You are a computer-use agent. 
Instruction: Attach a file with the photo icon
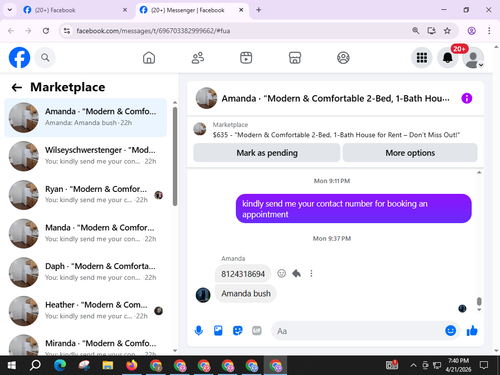[218, 331]
